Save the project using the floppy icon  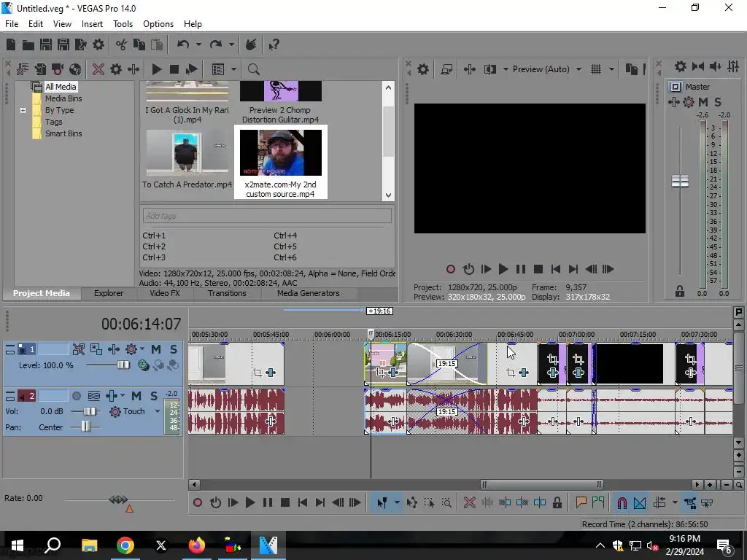click(46, 44)
